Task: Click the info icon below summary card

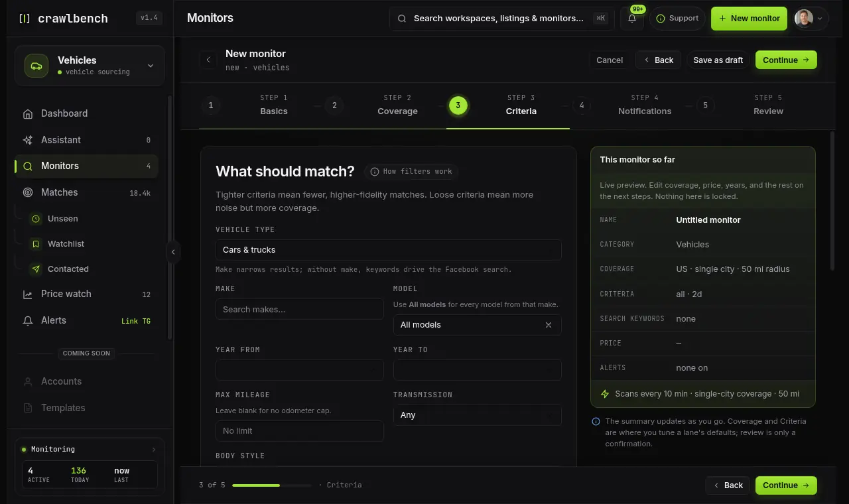Action: coord(596,421)
